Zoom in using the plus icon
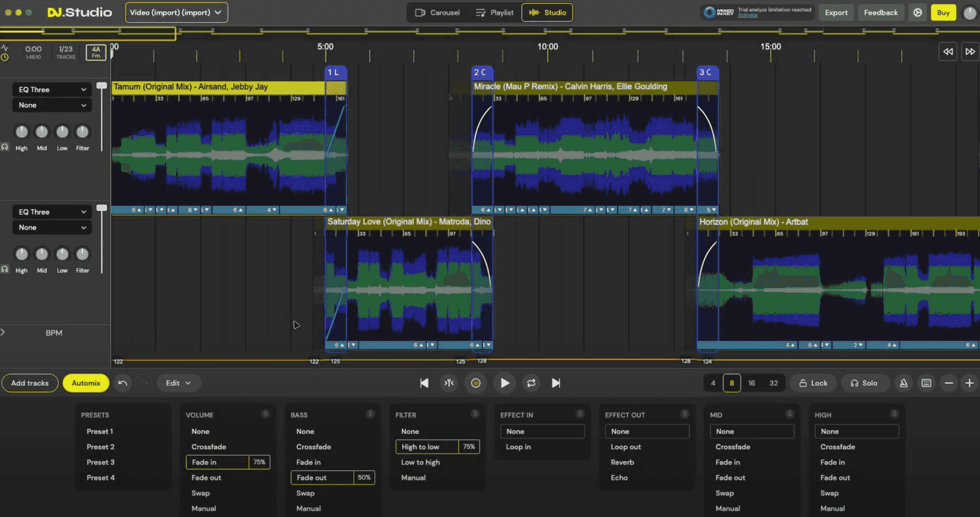Image resolution: width=980 pixels, height=517 pixels. pos(969,382)
